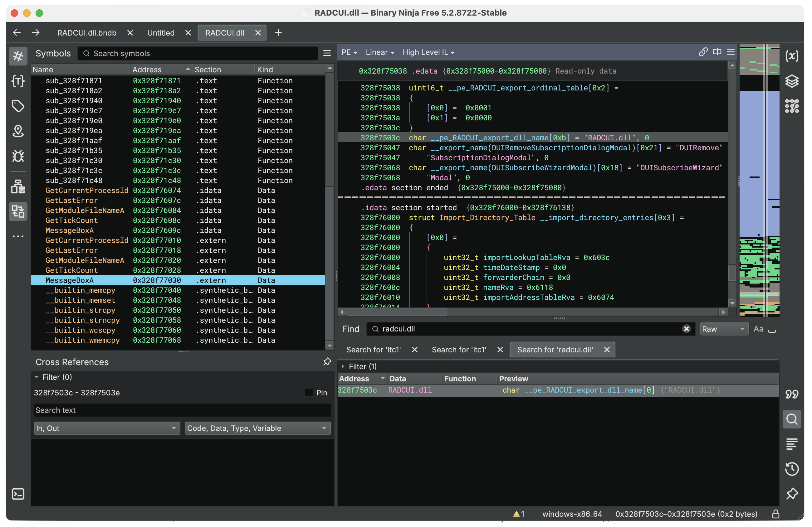Click the History clock icon on right sidebar
The height and width of the screenshot is (527, 812).
click(x=791, y=469)
